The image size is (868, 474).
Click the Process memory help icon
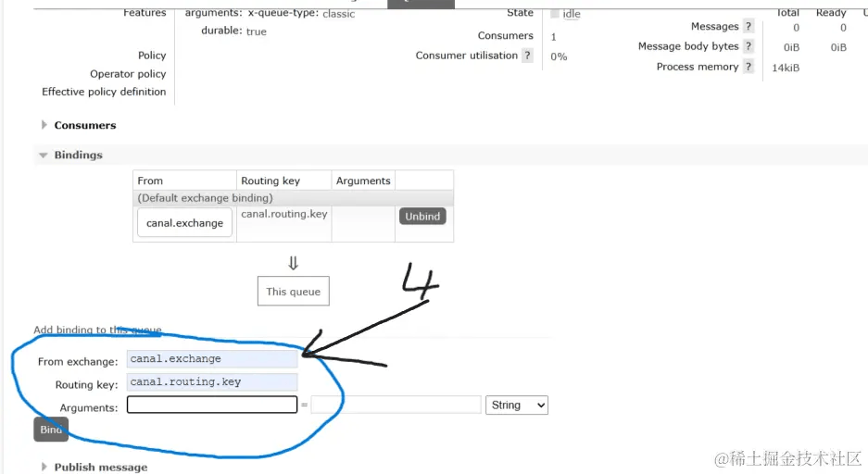748,67
